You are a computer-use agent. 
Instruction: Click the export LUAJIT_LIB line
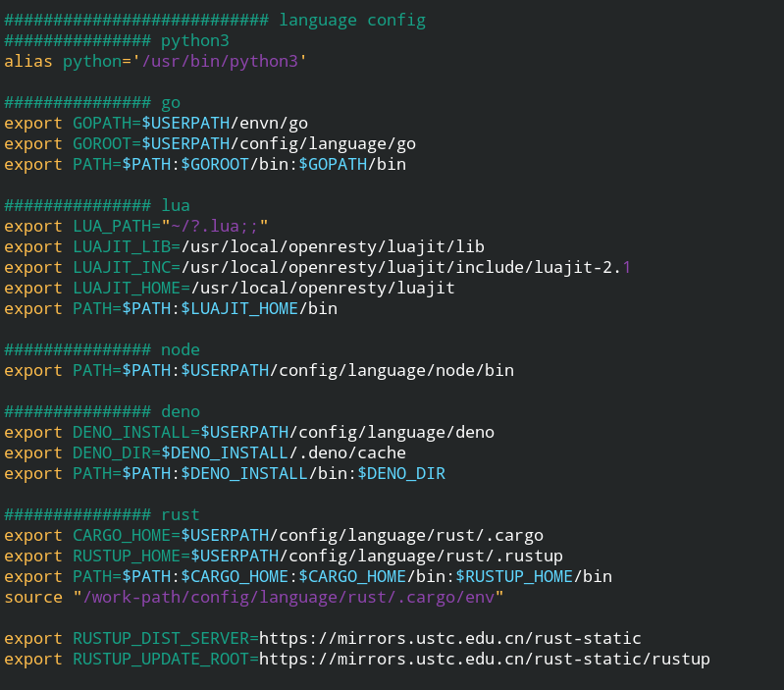(244, 247)
